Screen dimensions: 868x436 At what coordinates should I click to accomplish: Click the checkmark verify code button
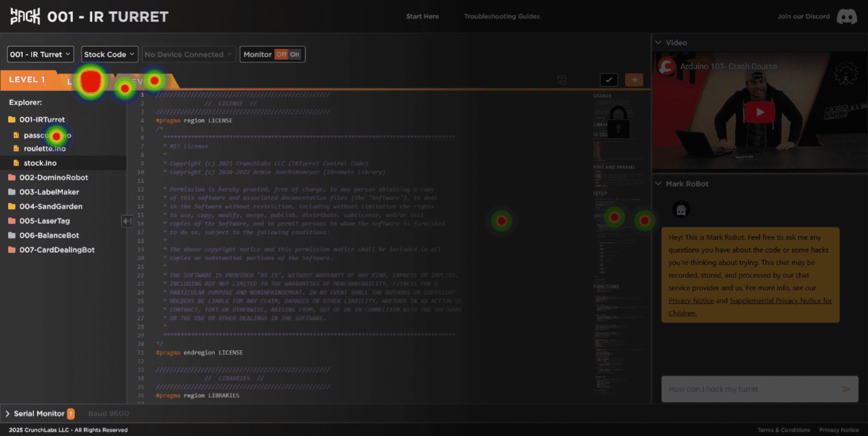609,80
